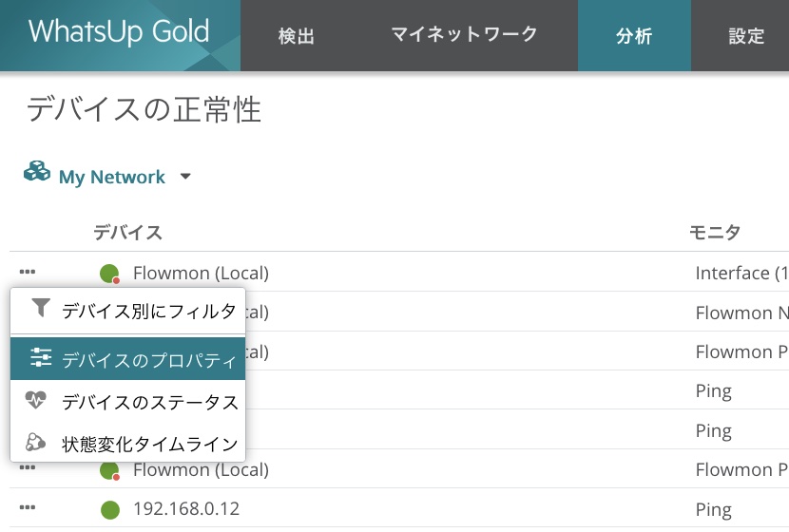
Task: Switch to the 検出 tab
Action: [x=296, y=36]
